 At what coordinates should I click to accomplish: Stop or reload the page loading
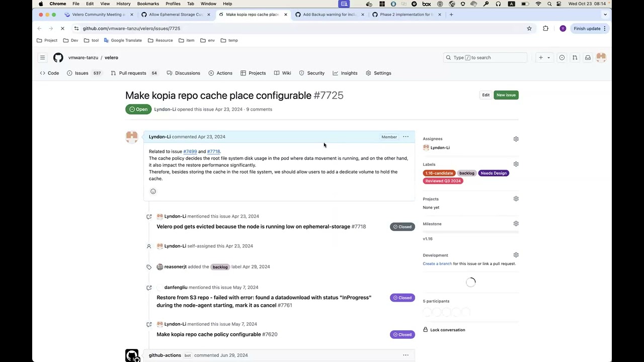point(62,29)
